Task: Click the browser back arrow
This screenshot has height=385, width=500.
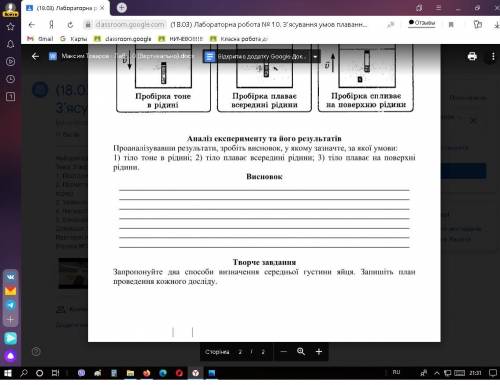Action: [x=32, y=25]
